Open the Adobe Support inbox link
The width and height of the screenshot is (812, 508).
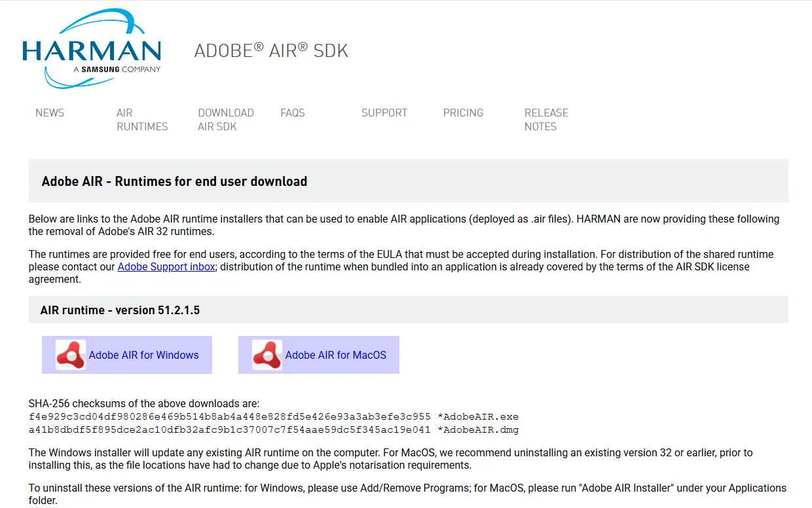(x=166, y=267)
